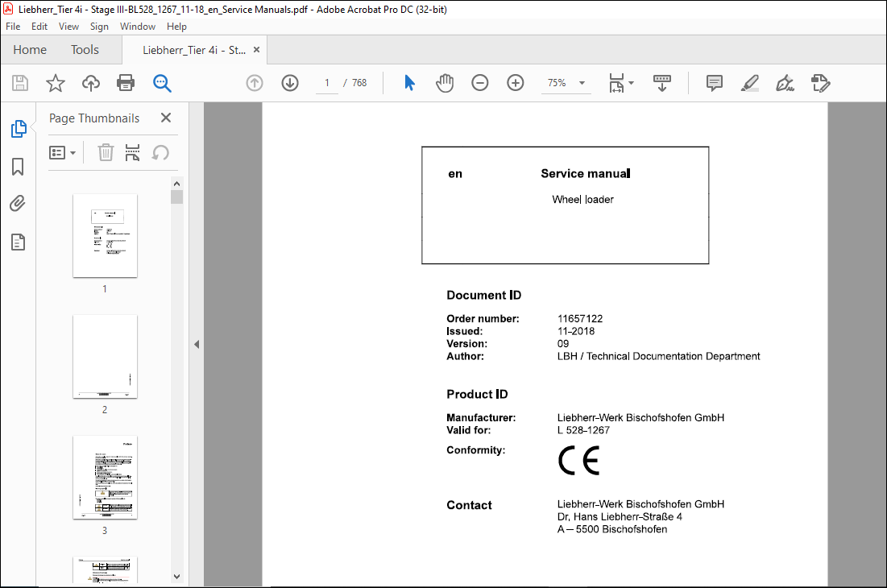887x588 pixels.
Task: Zoom in with plus icon
Action: click(516, 83)
